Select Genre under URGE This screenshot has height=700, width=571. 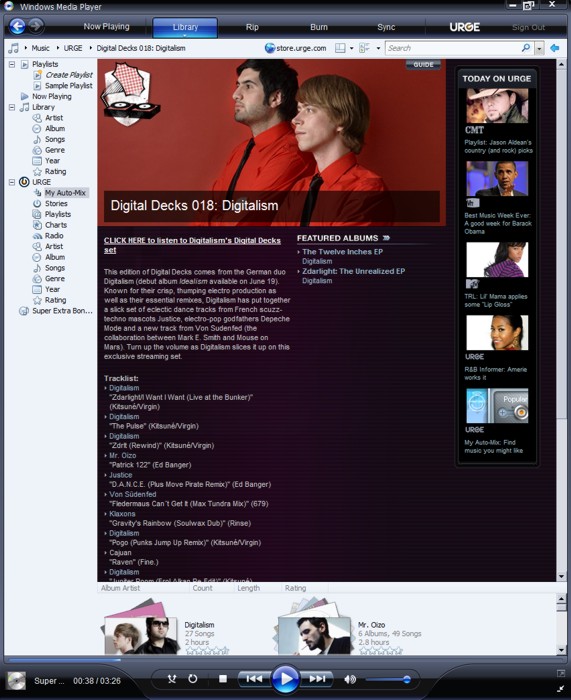point(54,279)
